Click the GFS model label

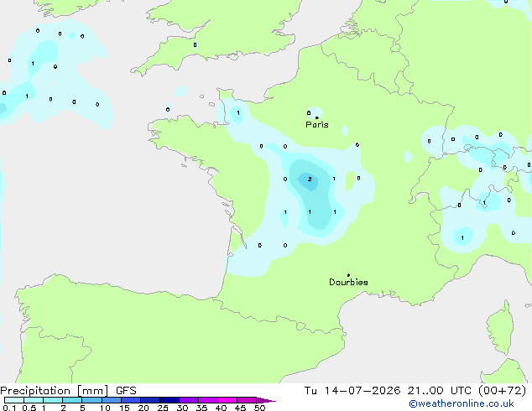point(126,391)
